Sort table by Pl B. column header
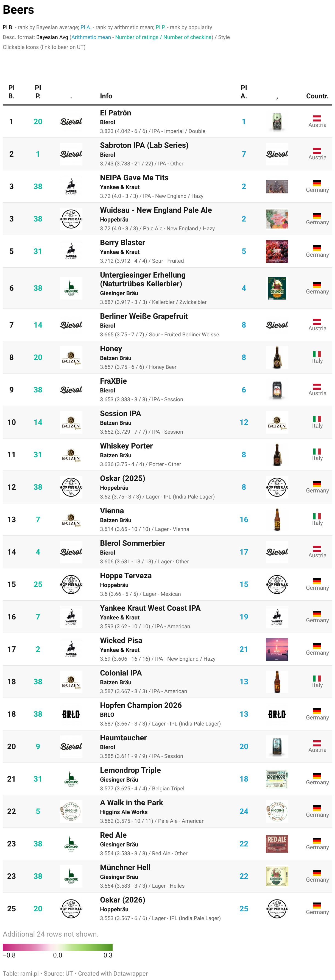The height and width of the screenshot is (980, 335). click(12, 92)
